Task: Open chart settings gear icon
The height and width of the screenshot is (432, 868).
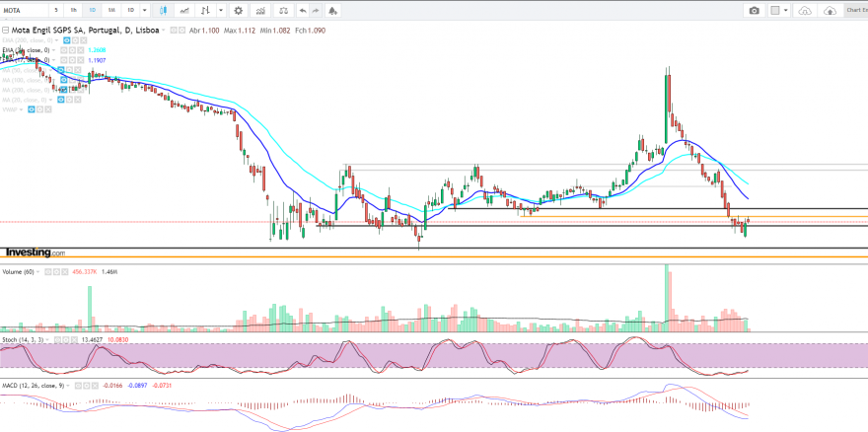Action: click(238, 11)
